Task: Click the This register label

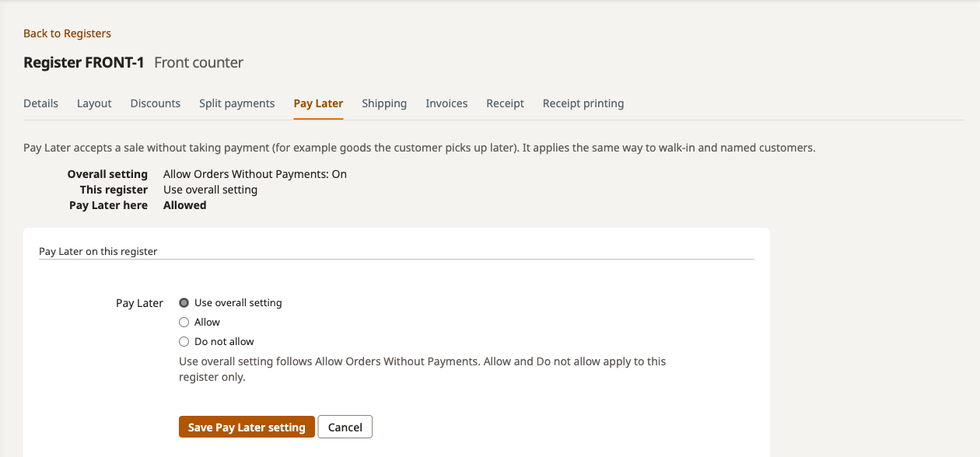Action: 114,190
